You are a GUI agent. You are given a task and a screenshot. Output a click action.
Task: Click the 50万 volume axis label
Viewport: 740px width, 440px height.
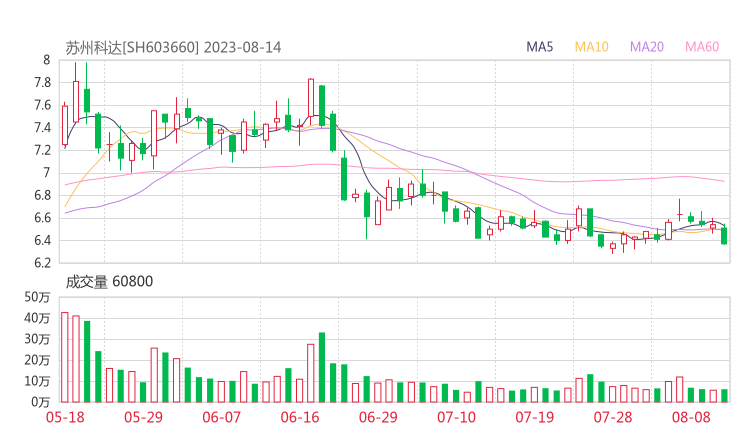[x=37, y=297]
